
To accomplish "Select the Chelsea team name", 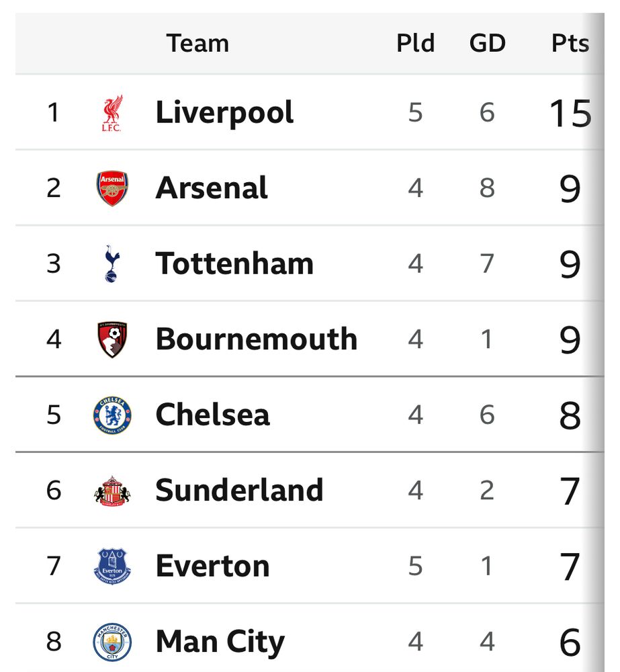I will click(212, 415).
